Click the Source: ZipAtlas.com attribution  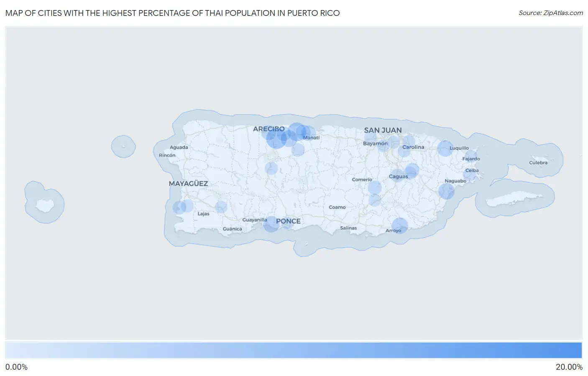[x=551, y=13]
